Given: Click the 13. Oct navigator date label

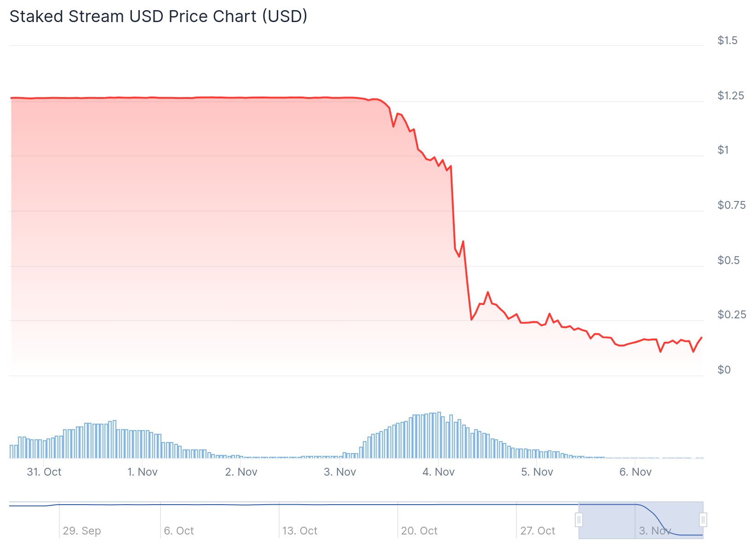Looking at the screenshot, I should [x=300, y=531].
